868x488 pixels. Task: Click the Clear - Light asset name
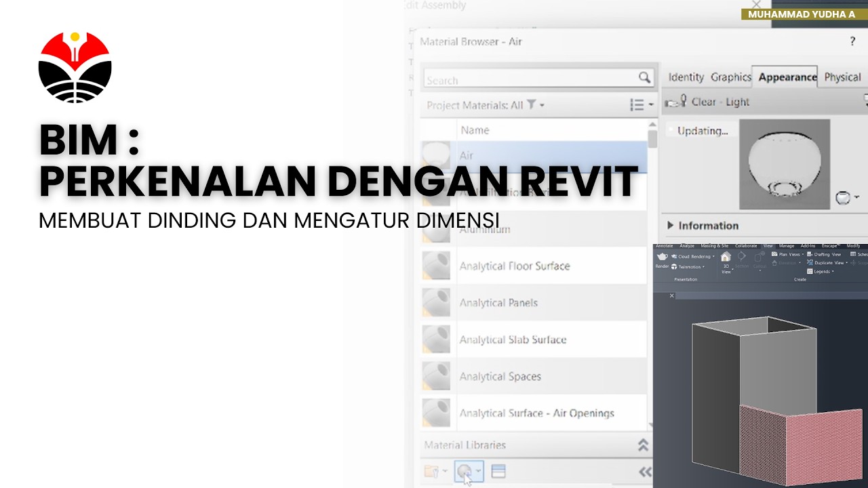(x=720, y=102)
